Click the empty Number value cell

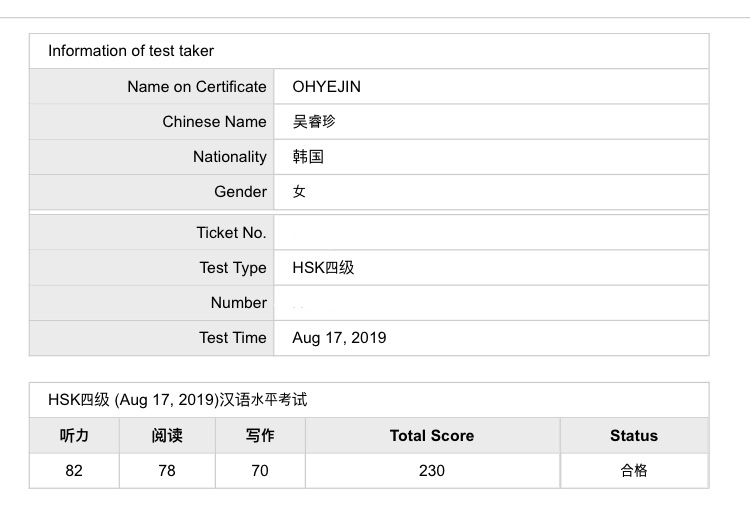pyautogui.click(x=491, y=303)
